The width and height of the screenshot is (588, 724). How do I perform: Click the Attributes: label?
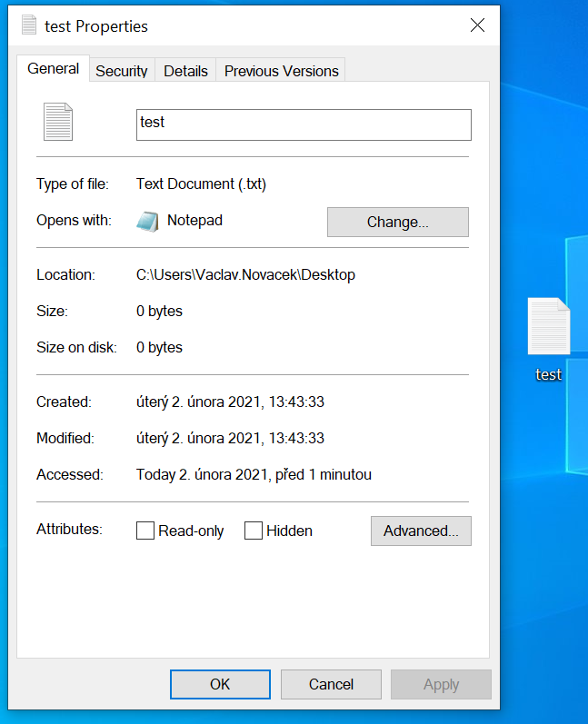[69, 529]
